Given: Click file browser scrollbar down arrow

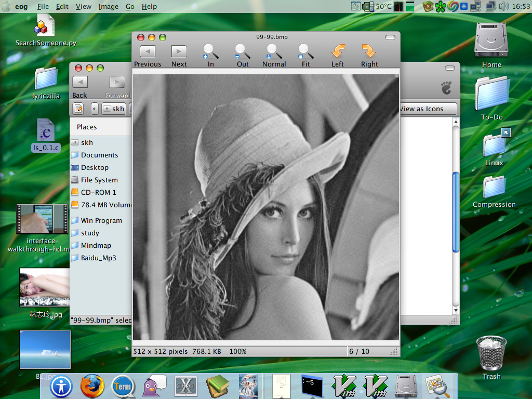Looking at the screenshot, I should 456,310.
